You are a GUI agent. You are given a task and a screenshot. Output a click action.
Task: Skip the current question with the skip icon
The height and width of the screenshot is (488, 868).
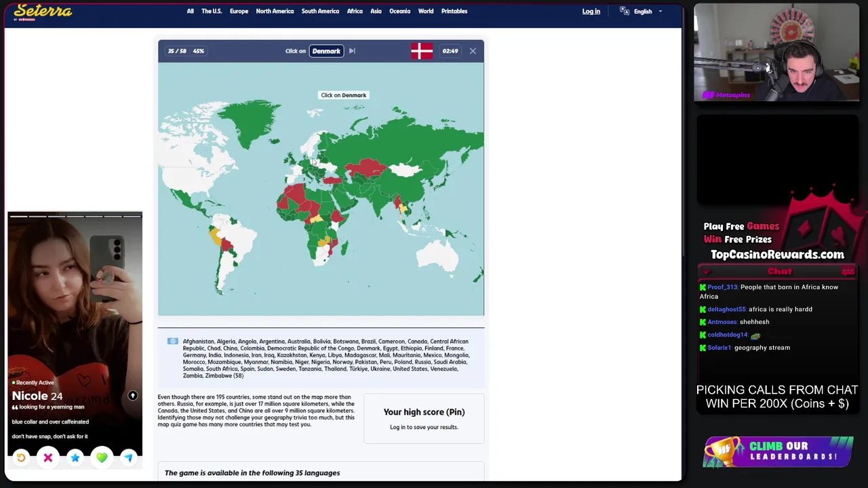352,51
